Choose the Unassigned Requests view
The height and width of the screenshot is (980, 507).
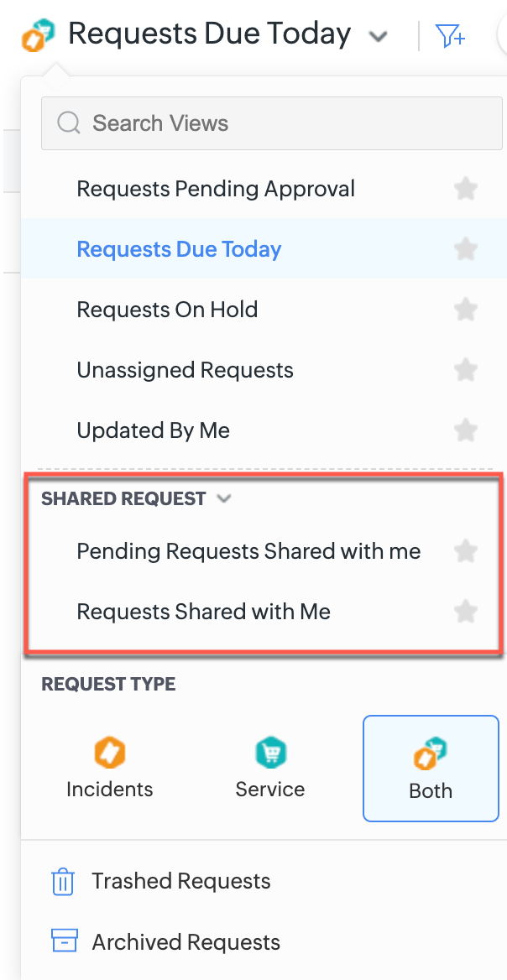[x=185, y=370]
